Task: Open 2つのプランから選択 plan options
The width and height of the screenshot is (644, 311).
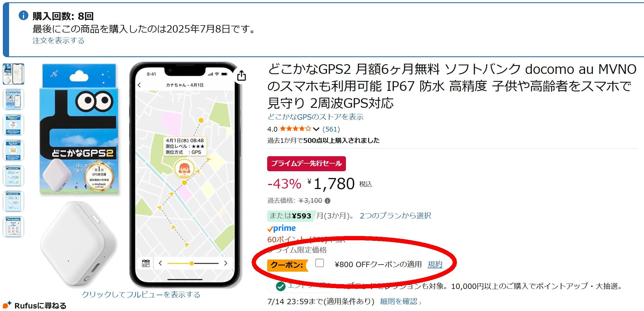Action: tap(395, 216)
